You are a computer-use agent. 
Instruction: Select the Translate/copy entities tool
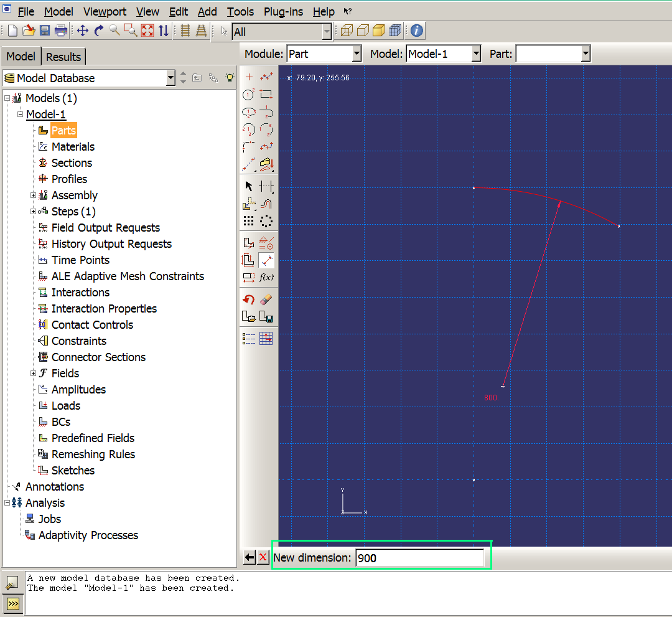coord(248,204)
